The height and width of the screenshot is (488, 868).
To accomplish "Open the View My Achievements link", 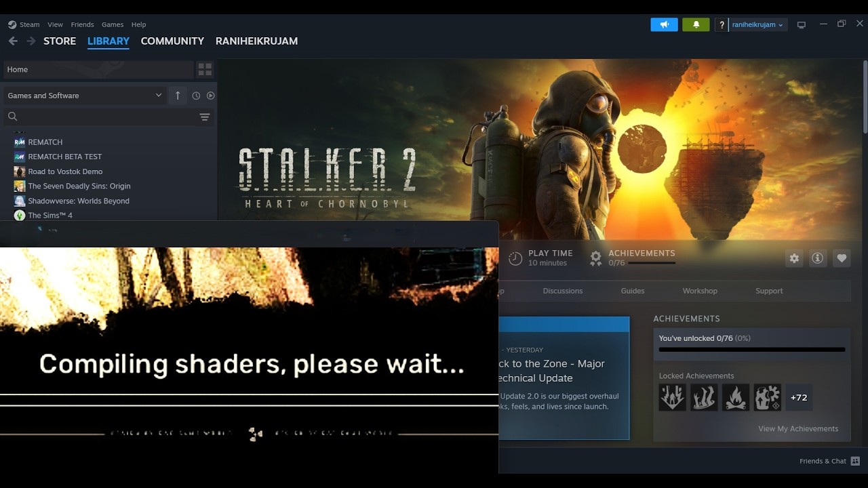I will click(x=798, y=429).
